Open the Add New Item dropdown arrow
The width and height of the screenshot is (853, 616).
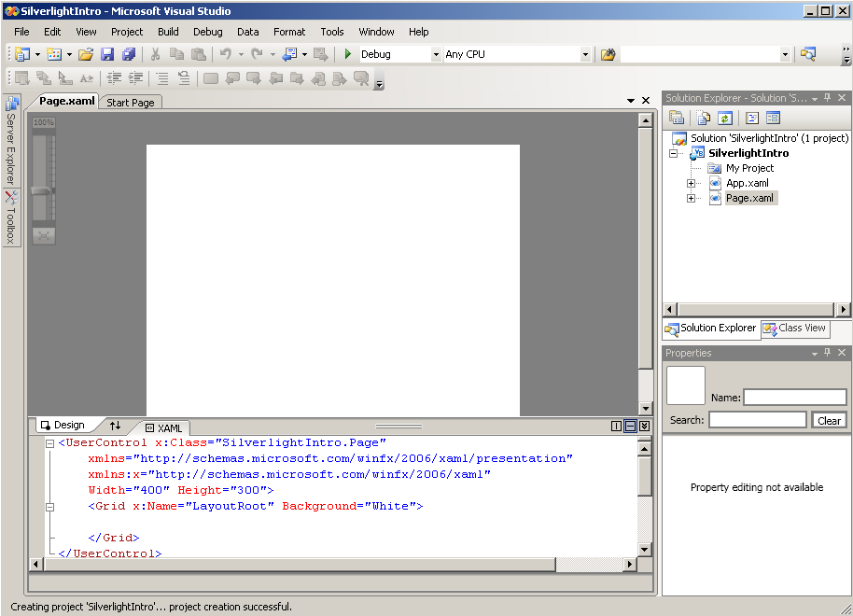pyautogui.click(x=69, y=54)
